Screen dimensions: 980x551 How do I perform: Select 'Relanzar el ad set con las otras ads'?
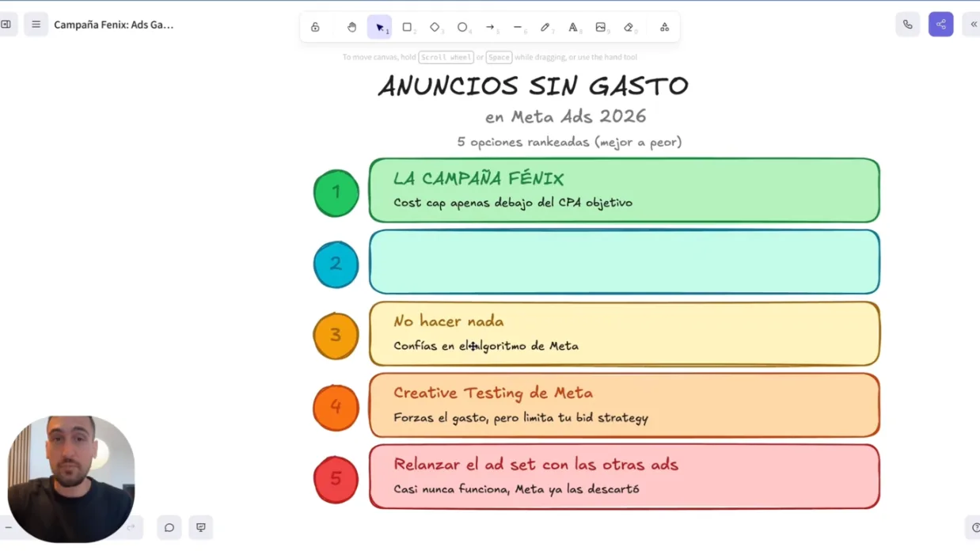pyautogui.click(x=536, y=465)
